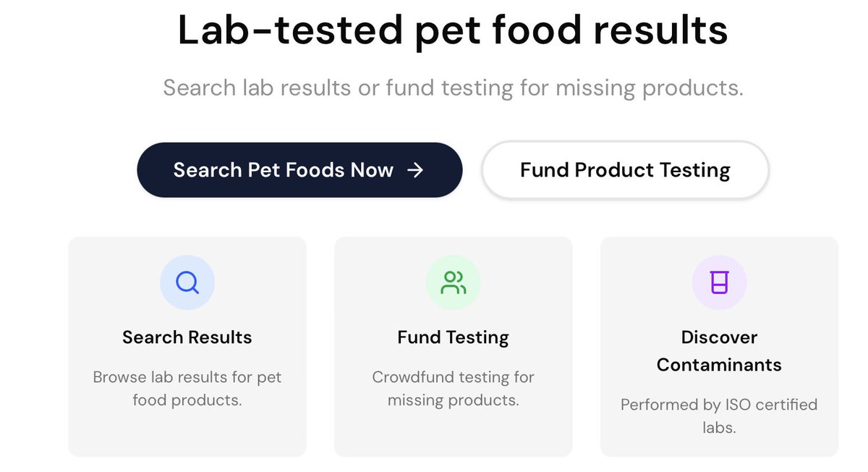Click the Lab-tested pet food results title
The height and width of the screenshot is (472, 868).
coord(453,30)
